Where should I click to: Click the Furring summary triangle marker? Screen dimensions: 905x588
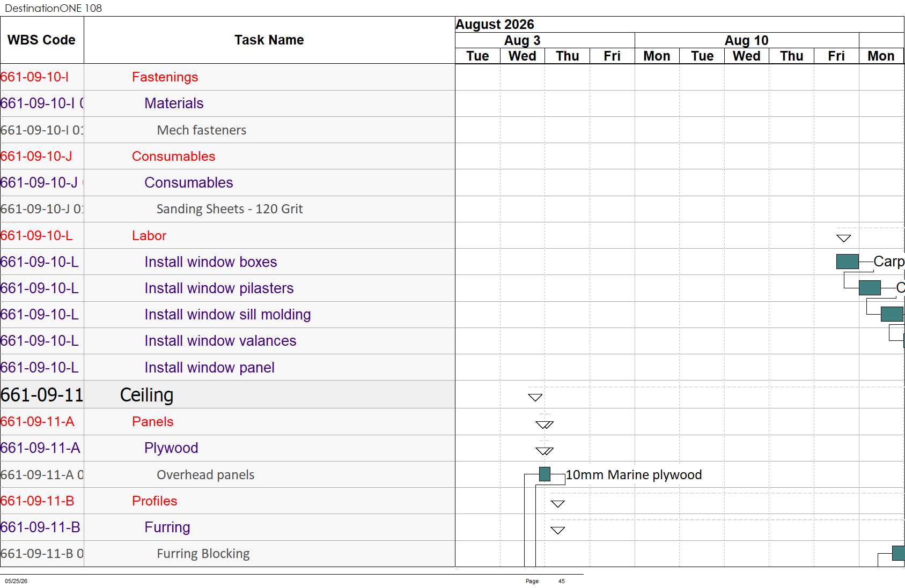[x=558, y=531]
